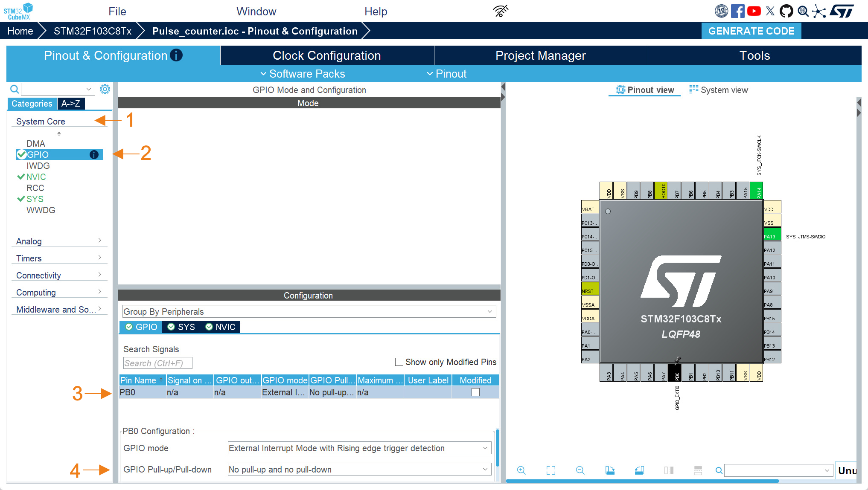
Task: Click the PA13 pin on the chip
Action: (772, 234)
